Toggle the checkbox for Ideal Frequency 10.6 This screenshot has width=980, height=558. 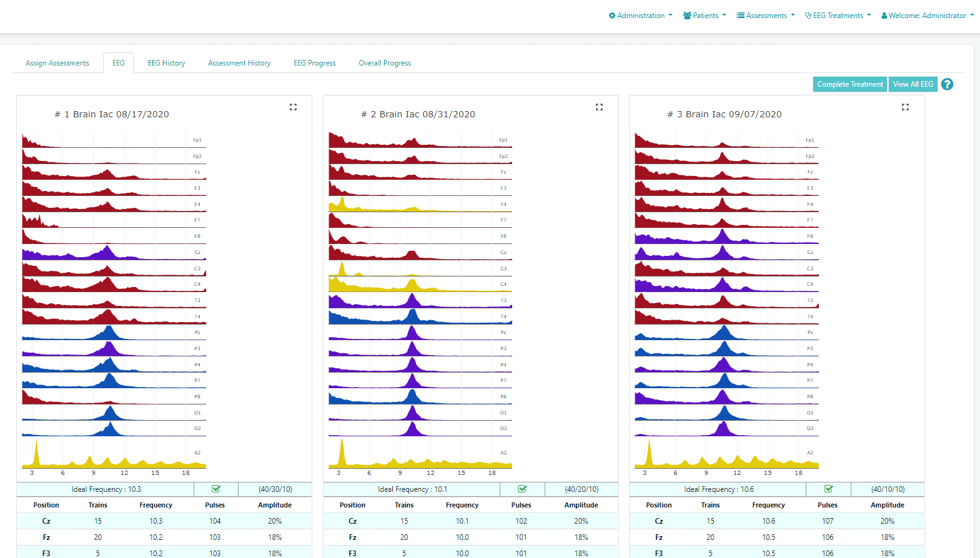point(828,489)
